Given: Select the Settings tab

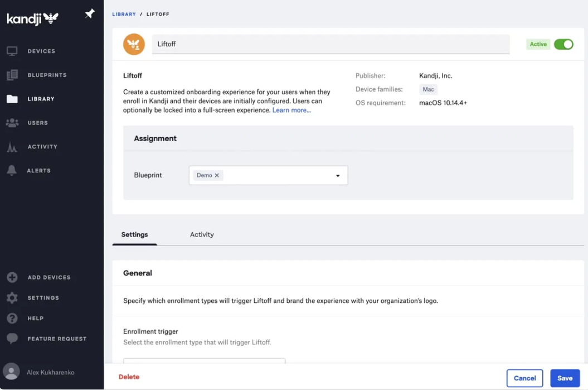Looking at the screenshot, I should 134,234.
